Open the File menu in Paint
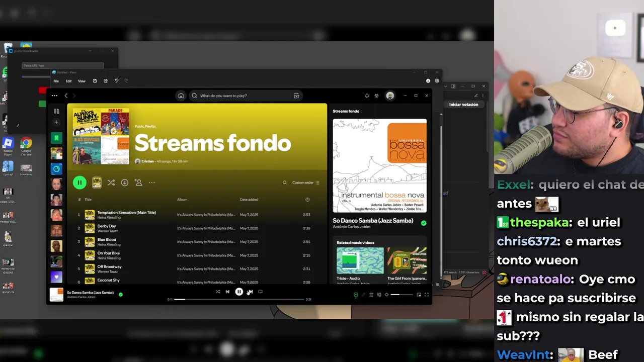The image size is (644, 362). tap(56, 81)
